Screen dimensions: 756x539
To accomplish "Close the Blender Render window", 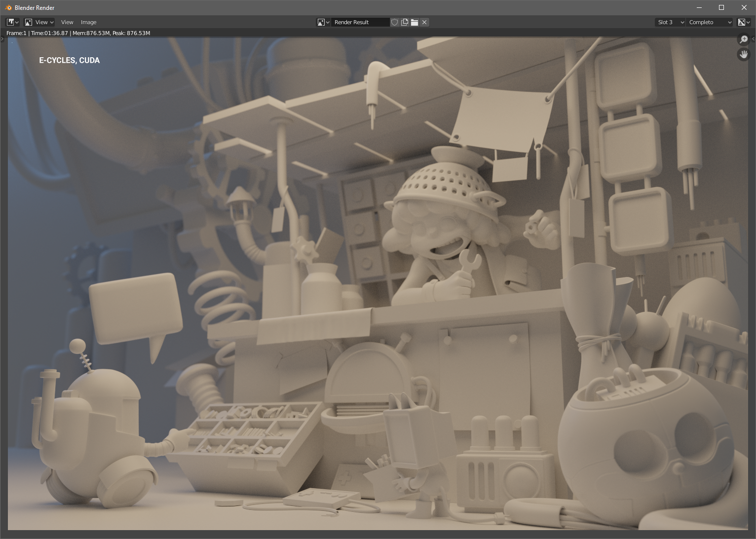I will pyautogui.click(x=744, y=7).
